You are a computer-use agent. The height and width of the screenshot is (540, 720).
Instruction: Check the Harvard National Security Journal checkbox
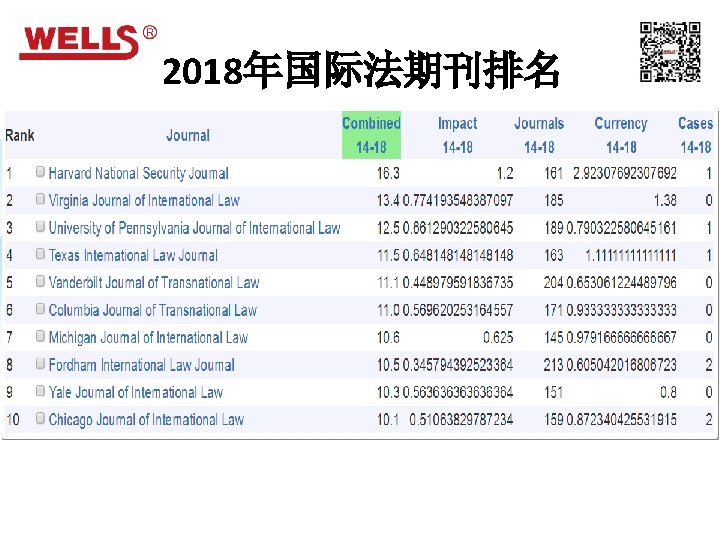[x=40, y=172]
